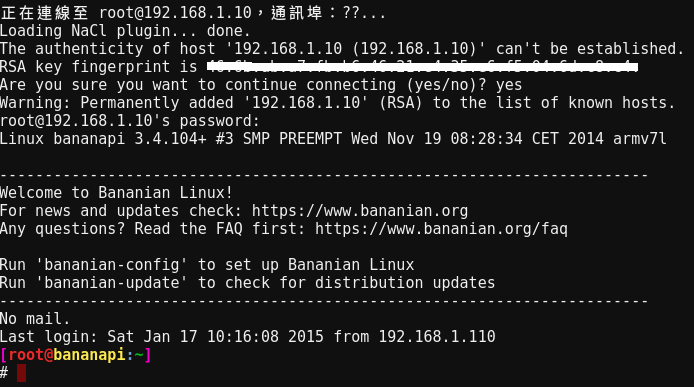The width and height of the screenshot is (694, 387).
Task: Click the root@192.168.1.10's password prompt
Action: [x=130, y=121]
